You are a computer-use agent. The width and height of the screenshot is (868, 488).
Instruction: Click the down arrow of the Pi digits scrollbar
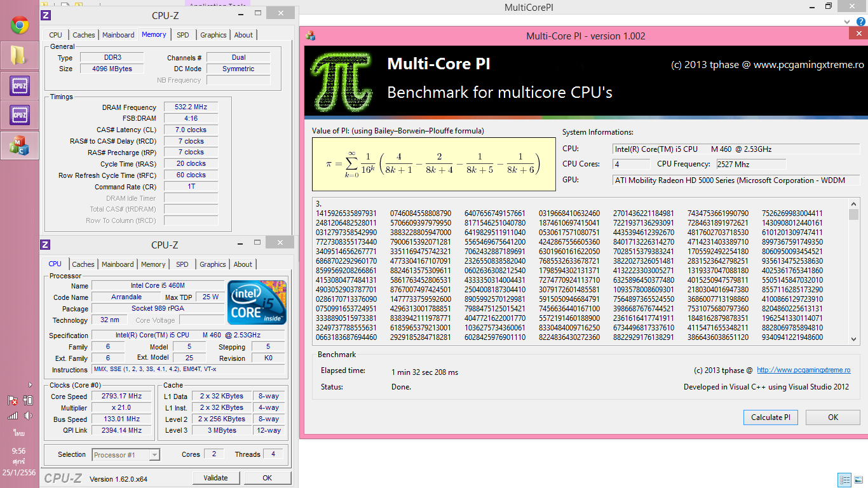point(853,340)
